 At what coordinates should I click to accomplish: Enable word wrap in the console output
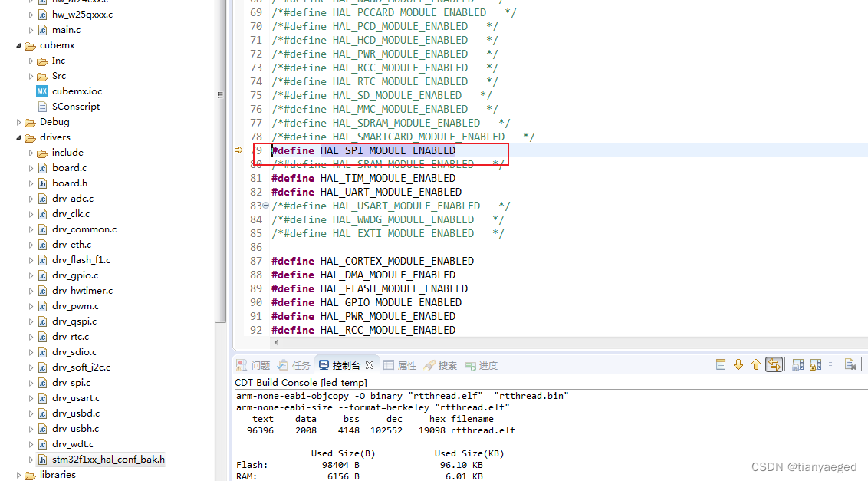833,364
